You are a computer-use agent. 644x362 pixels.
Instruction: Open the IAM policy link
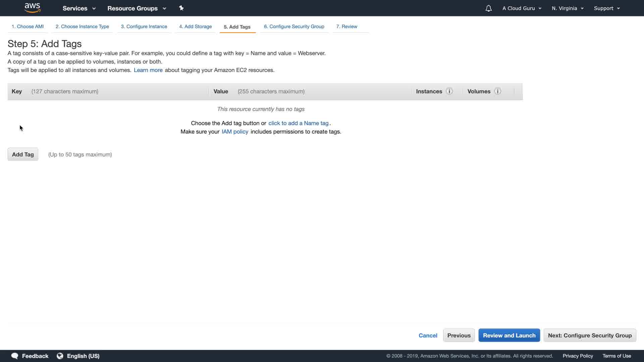point(235,132)
